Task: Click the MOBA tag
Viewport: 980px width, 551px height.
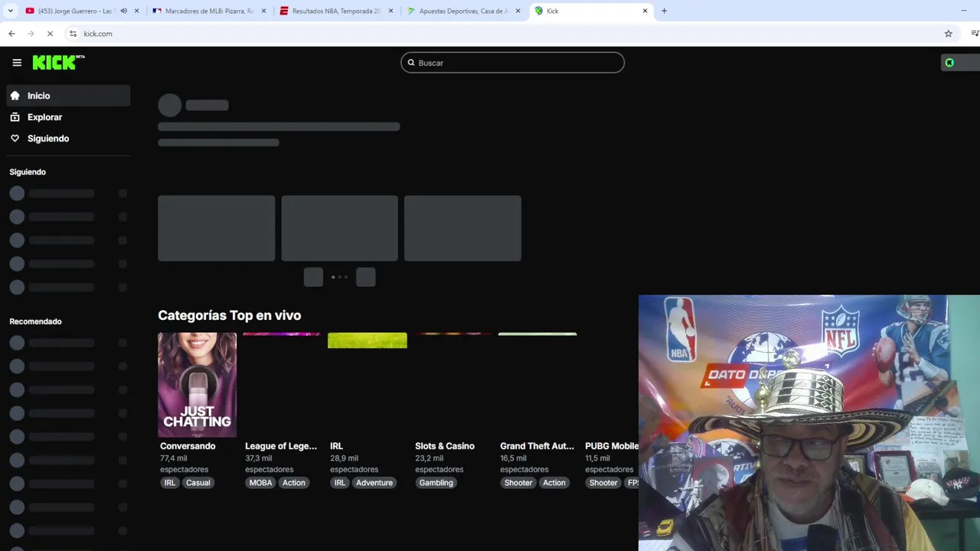Action: [x=260, y=483]
